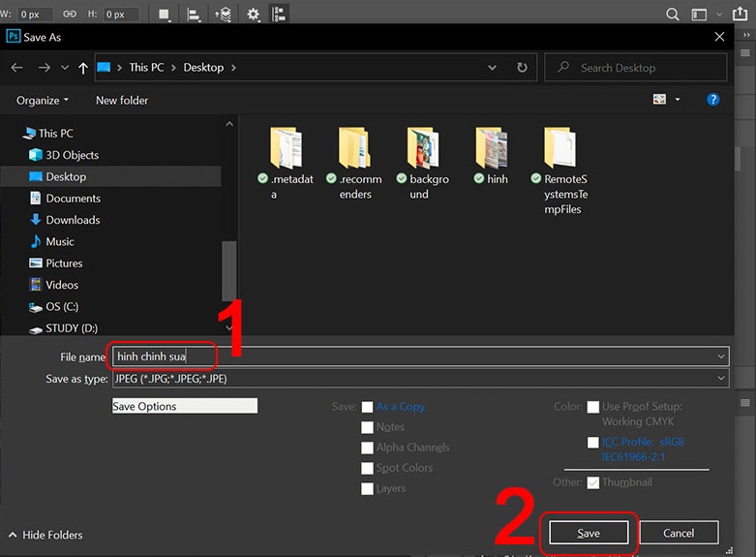
Task: Refresh the Desktop folder listing
Action: (523, 68)
